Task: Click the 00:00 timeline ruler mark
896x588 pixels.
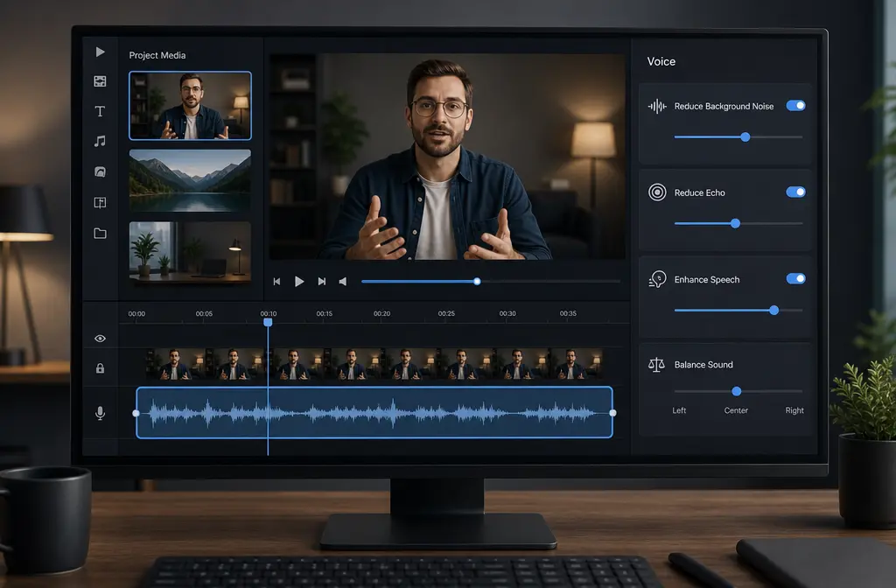Action: click(136, 314)
